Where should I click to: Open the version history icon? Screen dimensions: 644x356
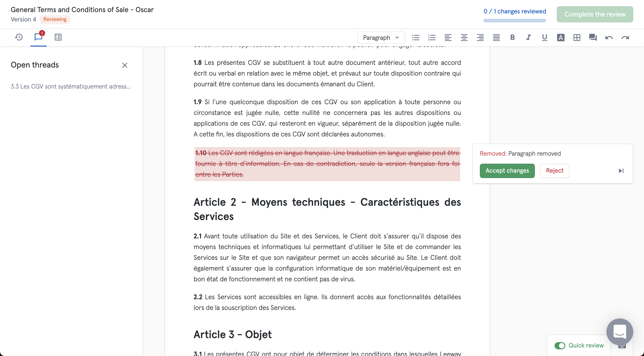[x=19, y=37]
